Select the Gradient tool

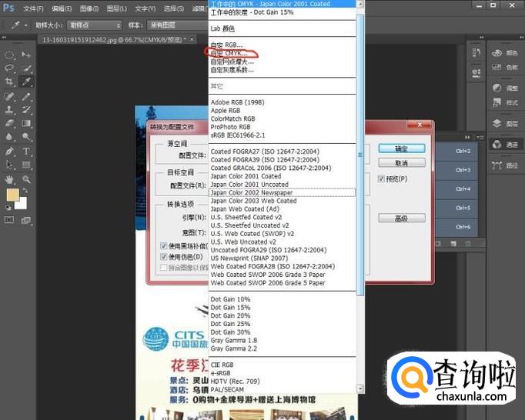point(26,123)
